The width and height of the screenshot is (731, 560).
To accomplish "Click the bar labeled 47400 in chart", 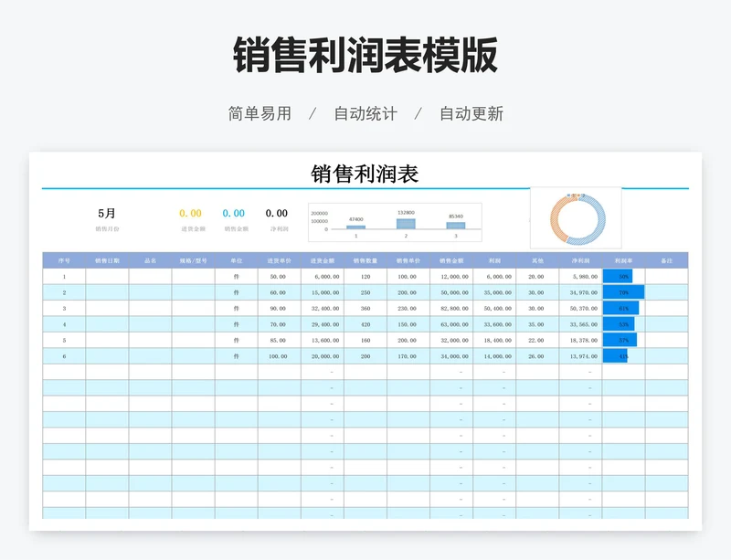I will pyautogui.click(x=355, y=227).
